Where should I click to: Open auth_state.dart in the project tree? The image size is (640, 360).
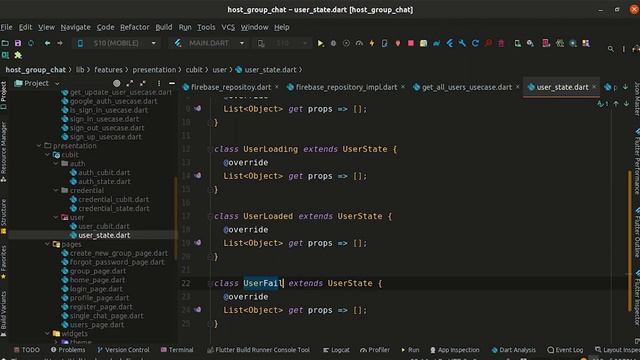(104, 182)
